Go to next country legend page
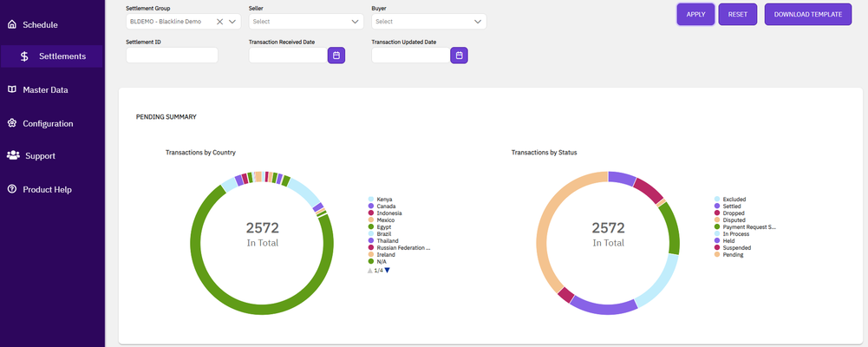This screenshot has width=868, height=347. (x=388, y=270)
